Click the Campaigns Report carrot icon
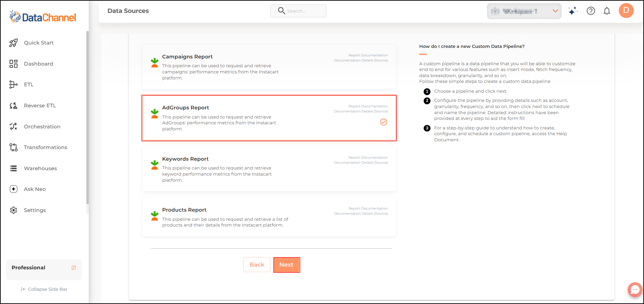Image resolution: width=644 pixels, height=304 pixels. (x=154, y=62)
